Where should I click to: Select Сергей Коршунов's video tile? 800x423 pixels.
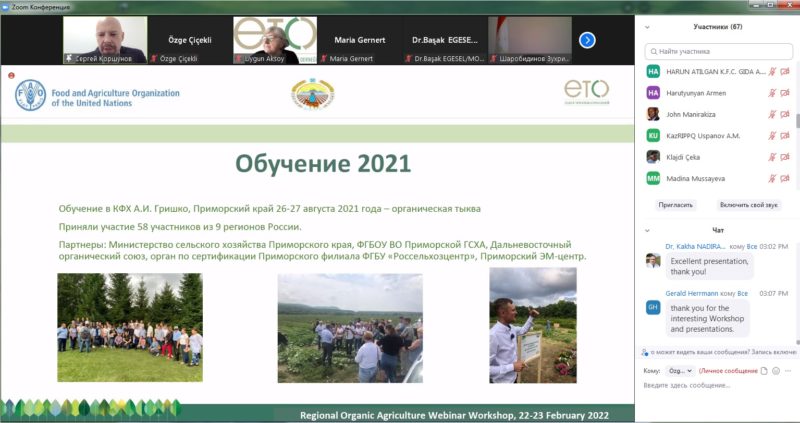pyautogui.click(x=105, y=40)
